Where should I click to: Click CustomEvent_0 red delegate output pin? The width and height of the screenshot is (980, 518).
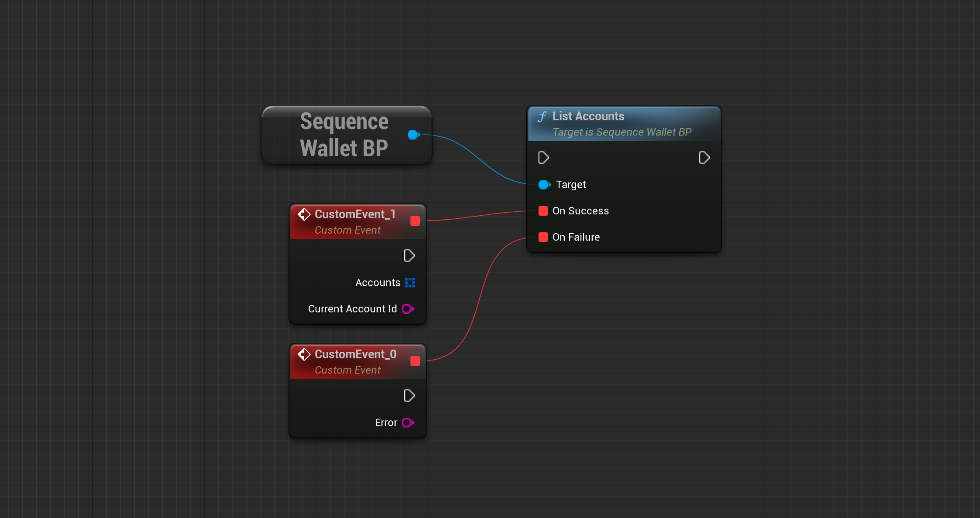tap(415, 361)
